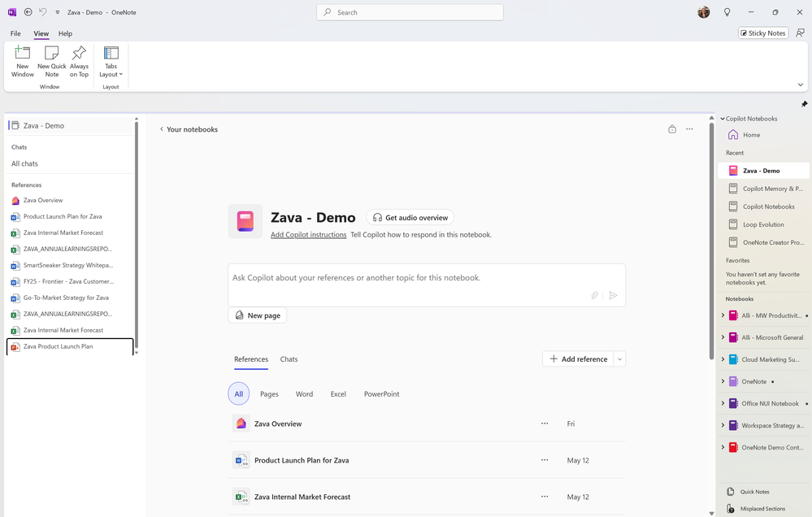Click Add Copilot instructions link
This screenshot has width=812, height=517.
[309, 235]
